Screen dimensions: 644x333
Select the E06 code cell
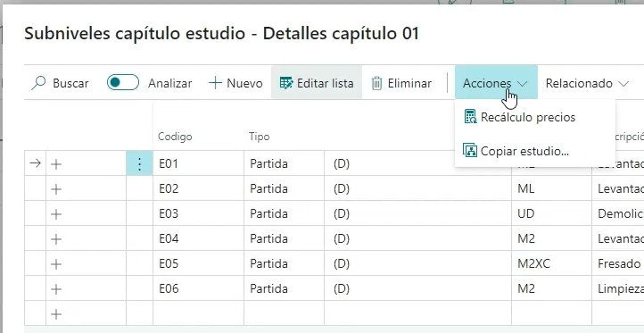click(x=198, y=288)
